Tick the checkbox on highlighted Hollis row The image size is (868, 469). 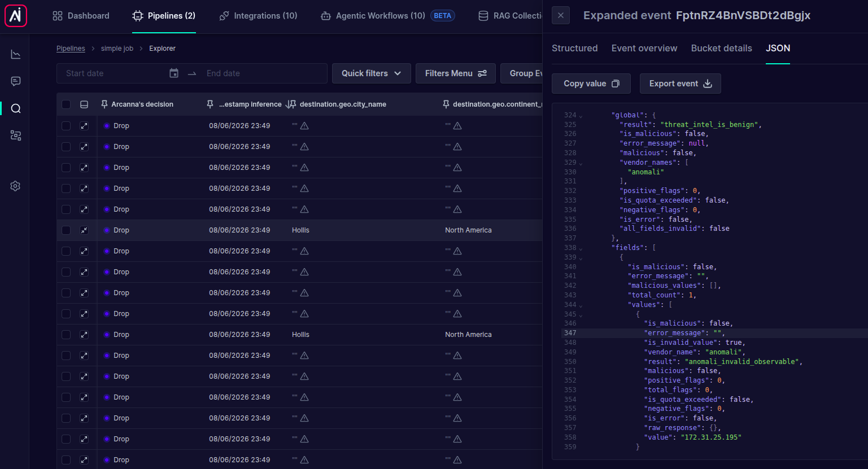tap(66, 230)
